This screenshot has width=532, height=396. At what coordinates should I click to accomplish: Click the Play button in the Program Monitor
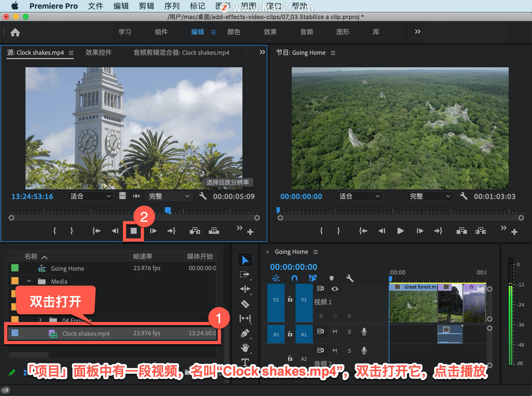coord(400,231)
